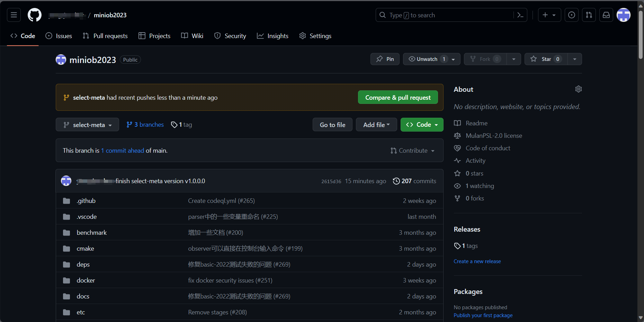
Task: Open the miniob2023 breadcrumb in header
Action: pos(110,15)
